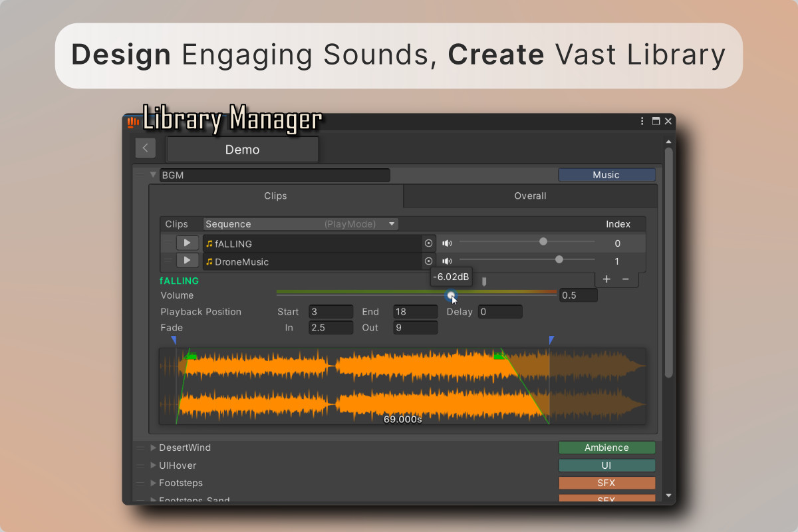Viewport: 798px width, 532px height.
Task: Remove selected clip with minus button
Action: coord(626,279)
